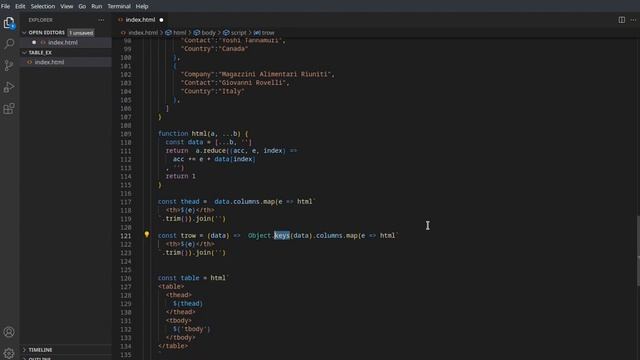Image resolution: width=640 pixels, height=360 pixels.
Task: Click the editor vertical scrollbar thumb
Action: (638, 251)
